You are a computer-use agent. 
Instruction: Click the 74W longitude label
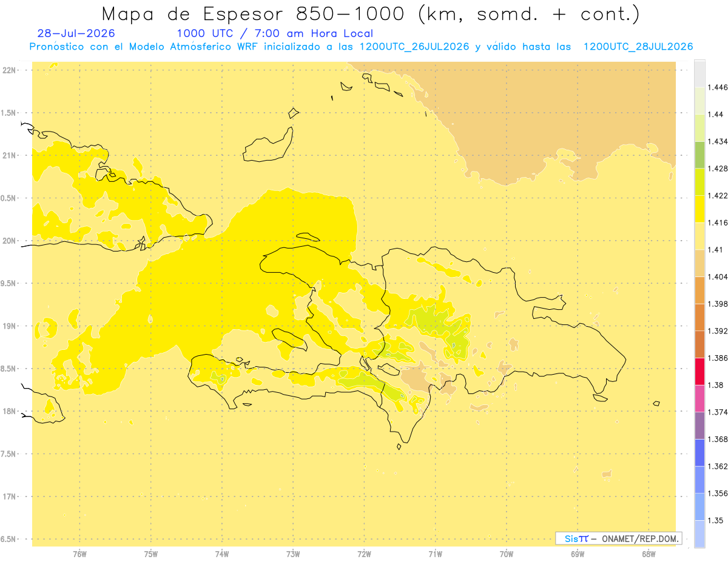(222, 554)
